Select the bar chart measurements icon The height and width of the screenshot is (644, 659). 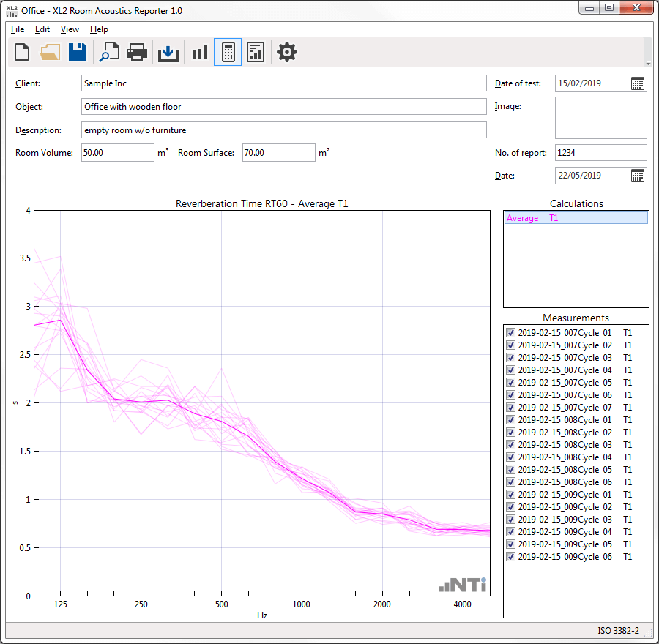click(x=199, y=53)
